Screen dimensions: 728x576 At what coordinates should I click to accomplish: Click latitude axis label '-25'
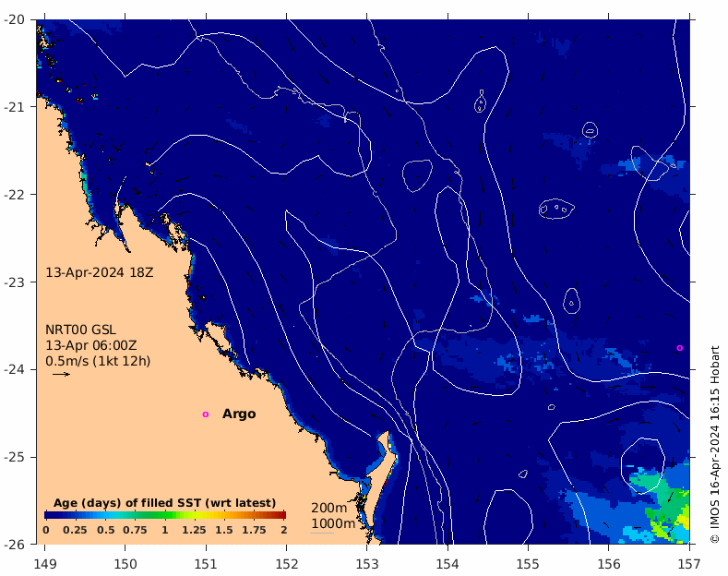15,457
